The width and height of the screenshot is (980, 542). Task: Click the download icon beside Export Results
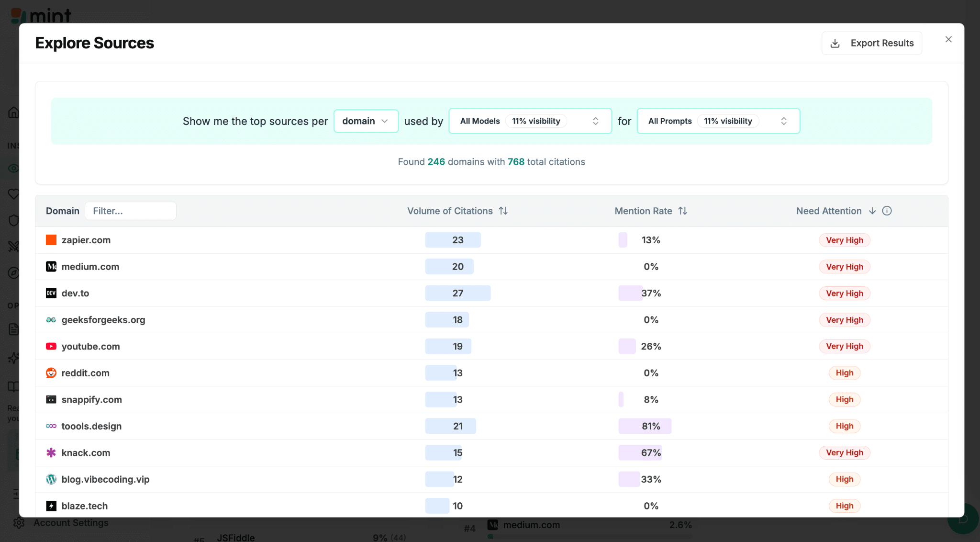[x=835, y=43]
